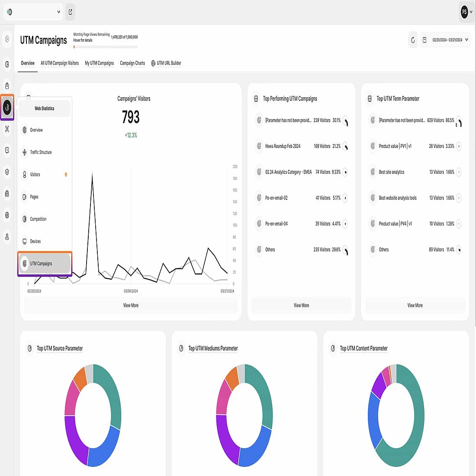Click View More under Top Performing UTM Campaigns
The image size is (476, 476).
[x=301, y=305]
